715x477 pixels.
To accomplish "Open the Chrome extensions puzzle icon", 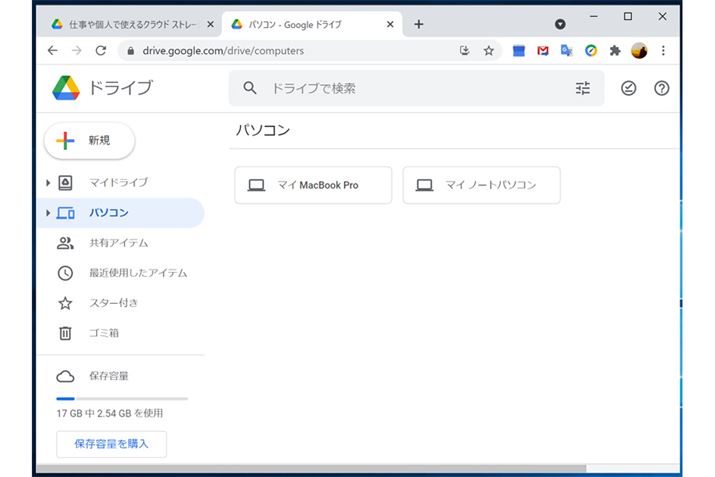I will 615,50.
